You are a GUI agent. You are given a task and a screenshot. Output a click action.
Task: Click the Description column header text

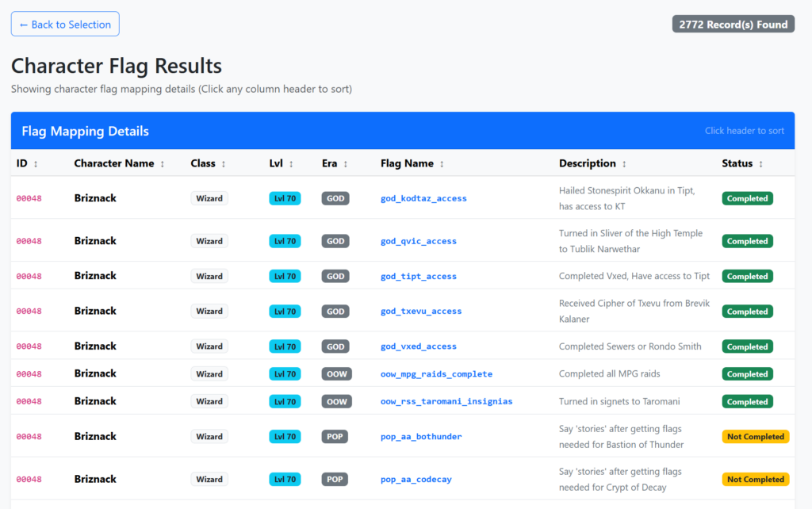point(588,163)
